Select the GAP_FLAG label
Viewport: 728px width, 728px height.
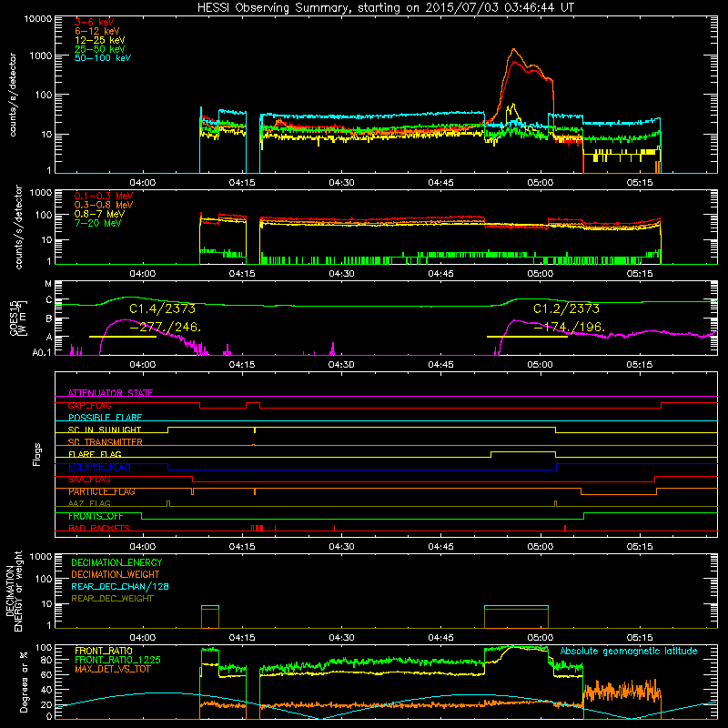(x=89, y=405)
